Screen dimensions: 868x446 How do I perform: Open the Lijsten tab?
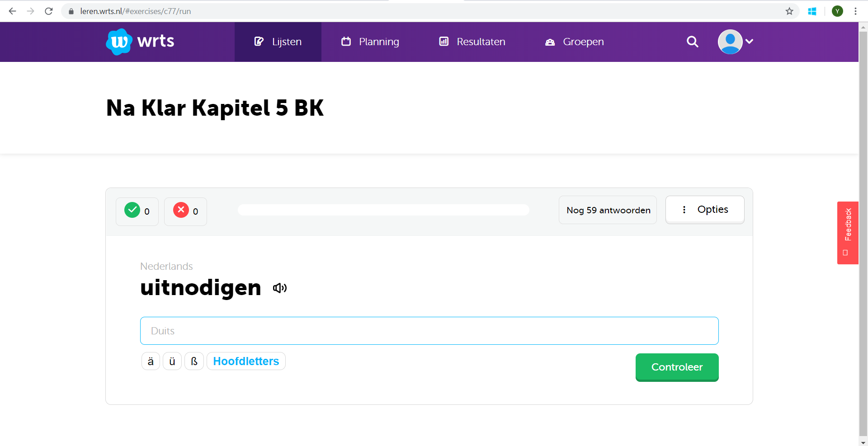(278, 42)
